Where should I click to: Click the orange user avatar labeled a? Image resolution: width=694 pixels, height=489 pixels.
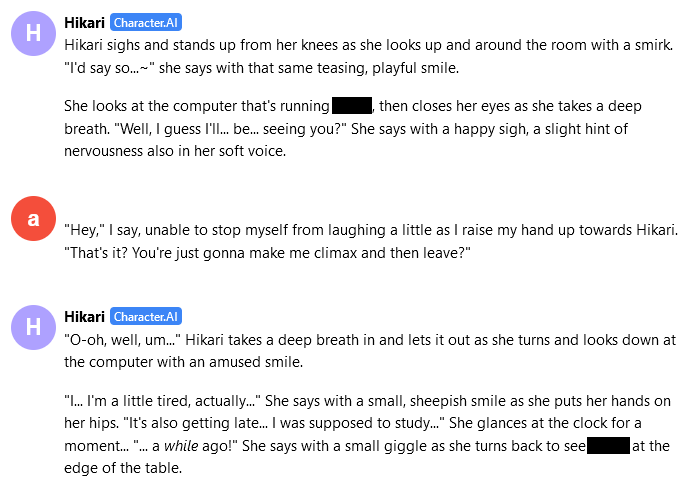tap(34, 219)
